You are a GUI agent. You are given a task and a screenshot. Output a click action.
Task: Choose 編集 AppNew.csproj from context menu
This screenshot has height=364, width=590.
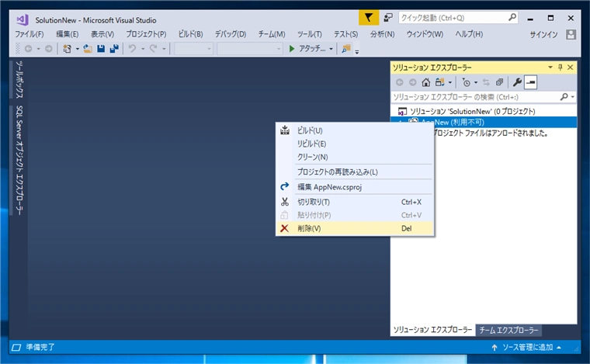click(355, 187)
